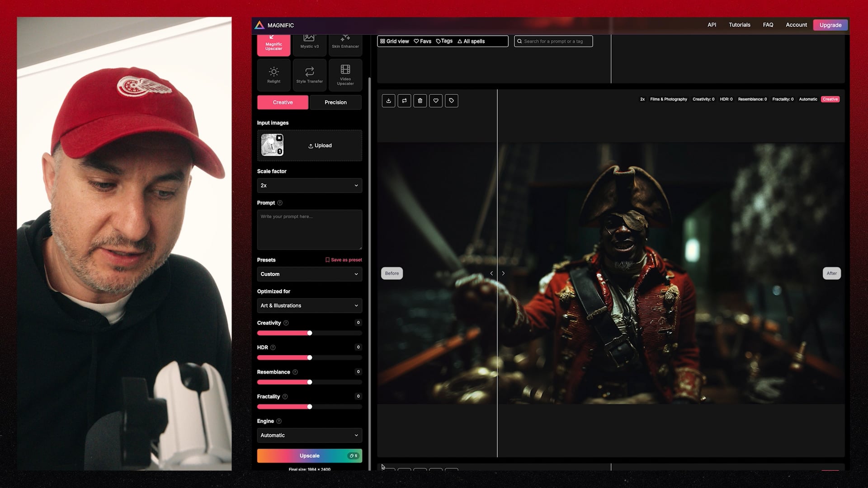The width and height of the screenshot is (868, 488).
Task: Open the Custom presets dropdown
Action: (309, 274)
